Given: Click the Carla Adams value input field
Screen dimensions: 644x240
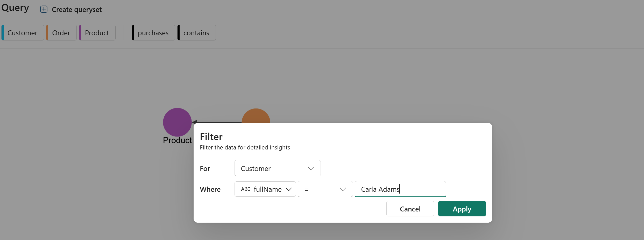Looking at the screenshot, I should click(400, 189).
